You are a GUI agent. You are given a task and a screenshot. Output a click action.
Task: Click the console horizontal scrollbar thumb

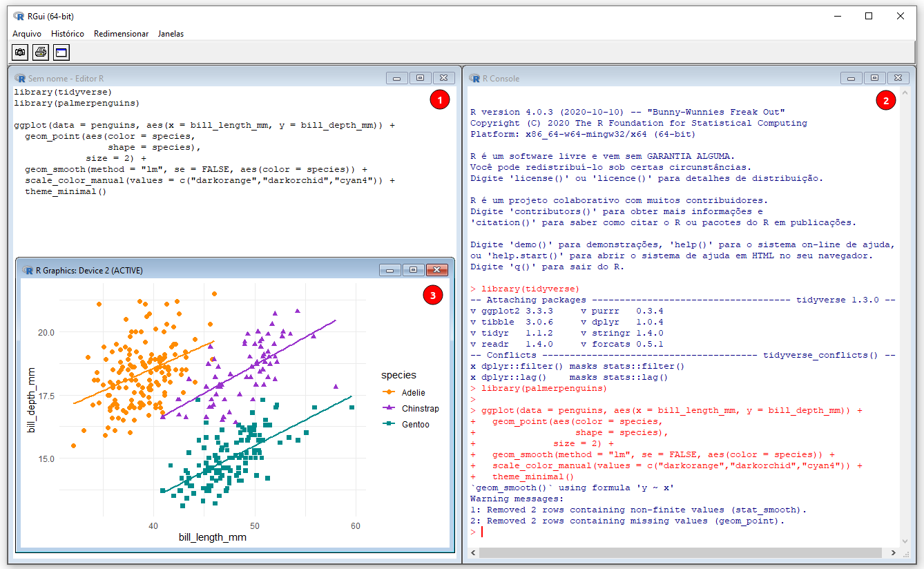point(680,553)
